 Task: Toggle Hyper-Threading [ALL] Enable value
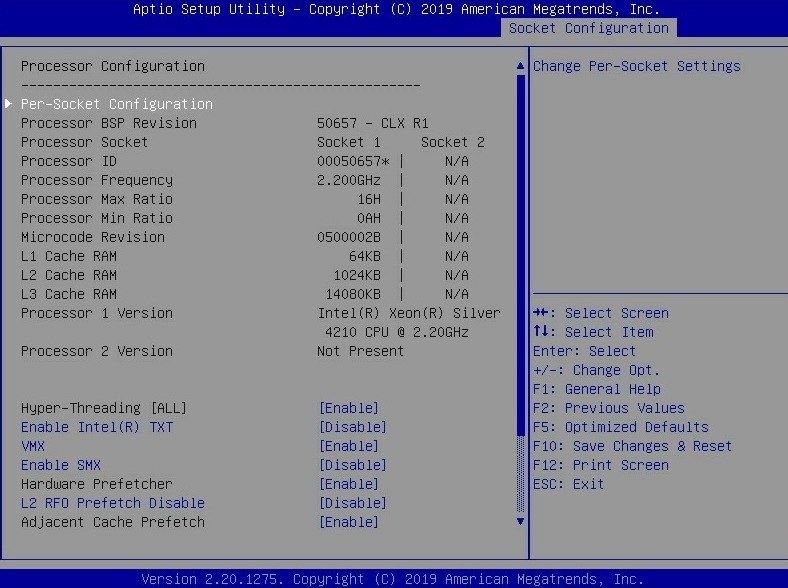(x=349, y=408)
